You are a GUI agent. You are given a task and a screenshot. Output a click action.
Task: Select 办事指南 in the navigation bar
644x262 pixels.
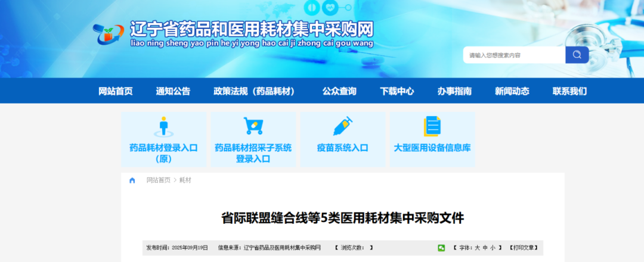[x=454, y=91]
